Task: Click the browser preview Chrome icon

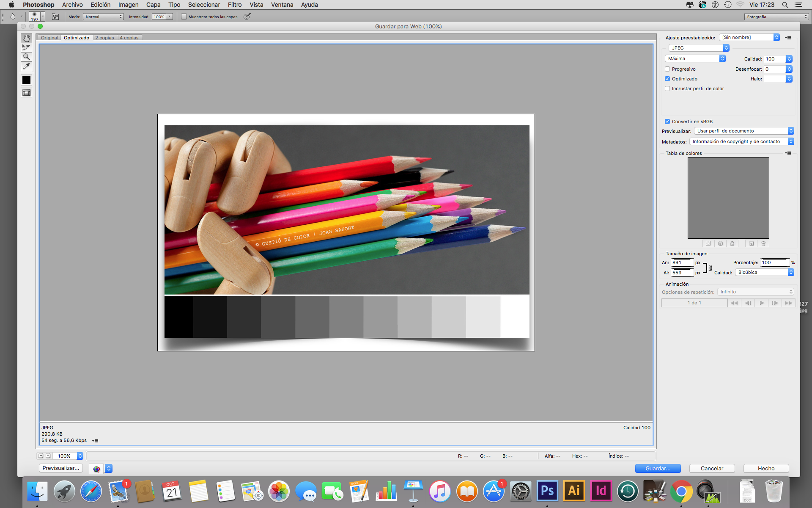Action: tap(97, 469)
